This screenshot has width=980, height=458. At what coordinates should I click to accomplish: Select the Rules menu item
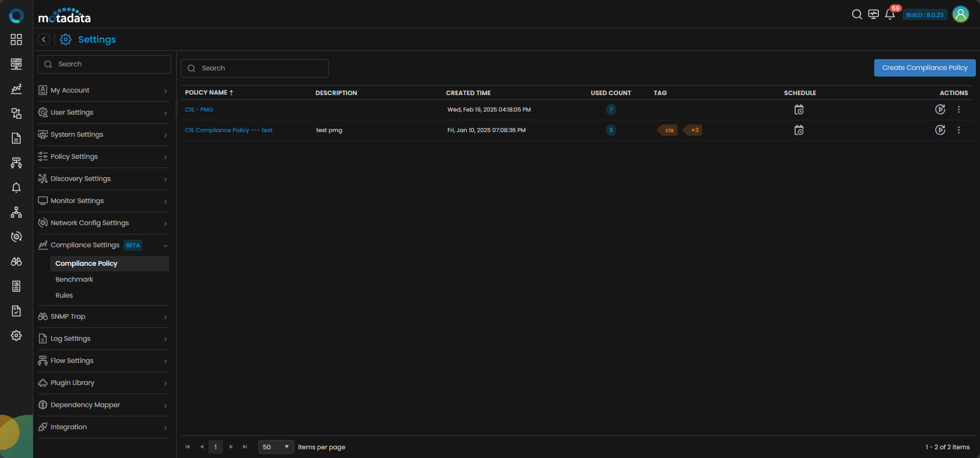tap(64, 296)
